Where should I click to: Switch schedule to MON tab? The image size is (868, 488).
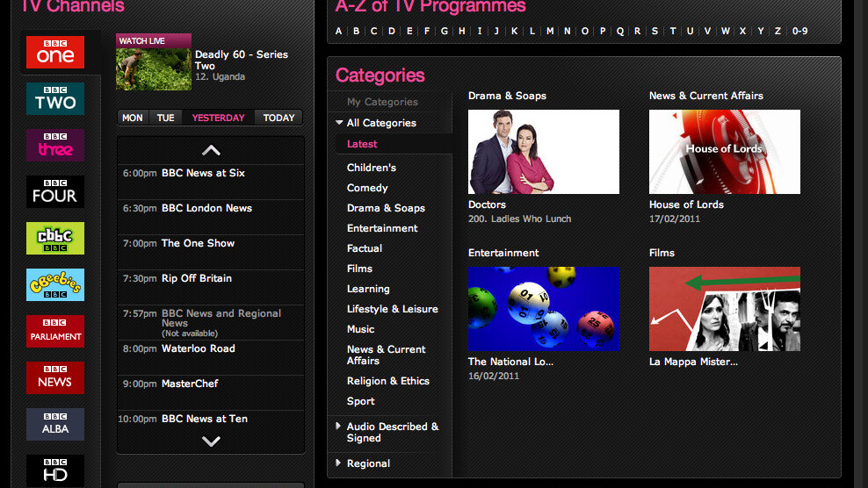pos(133,118)
